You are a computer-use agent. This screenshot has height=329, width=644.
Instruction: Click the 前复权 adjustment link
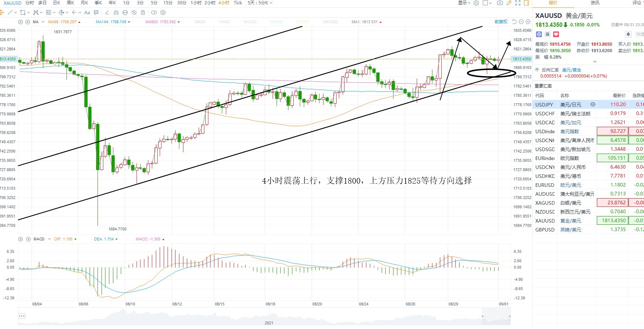[x=501, y=22]
